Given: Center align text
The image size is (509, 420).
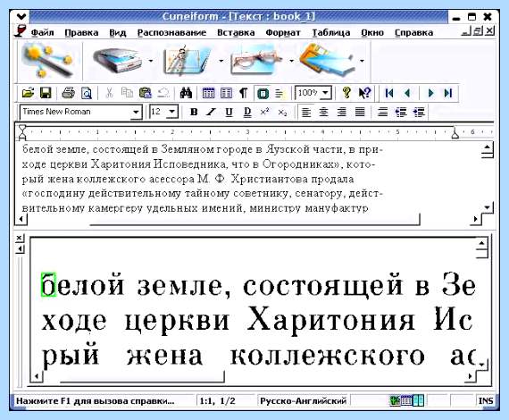Looking at the screenshot, I should 323,112.
